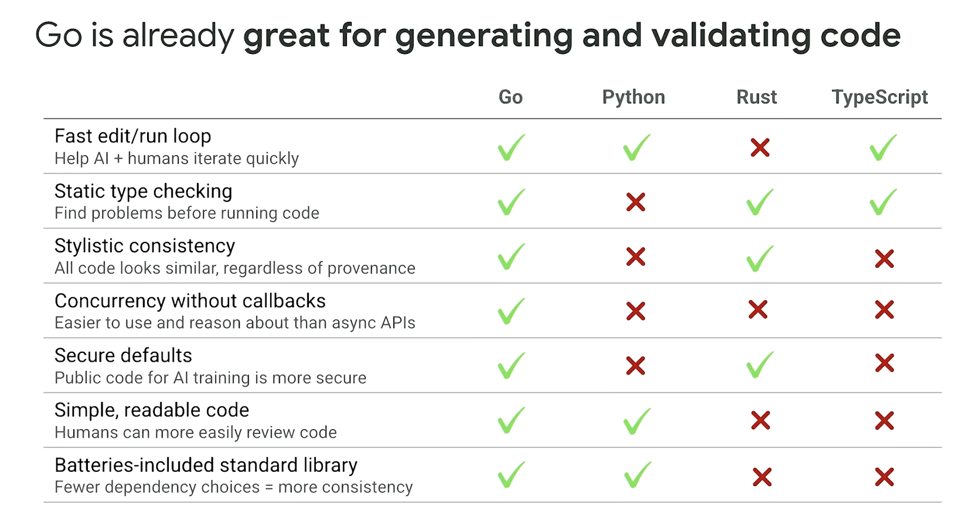Click the Rust checkmark for Secure defaults
The image size is (980, 517).
[x=760, y=364]
